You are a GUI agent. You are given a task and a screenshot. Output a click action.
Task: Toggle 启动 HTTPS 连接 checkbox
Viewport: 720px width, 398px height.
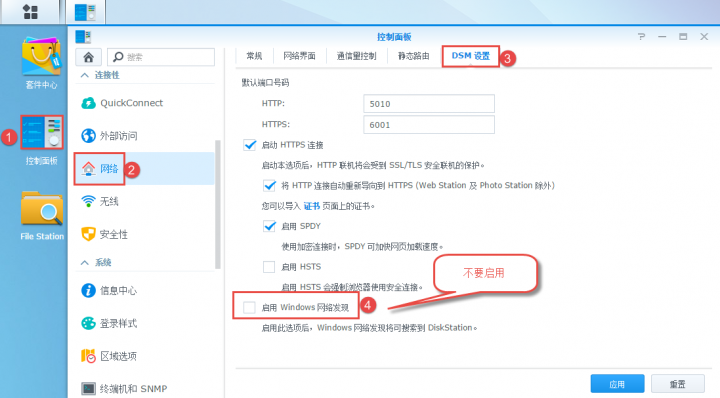click(250, 145)
